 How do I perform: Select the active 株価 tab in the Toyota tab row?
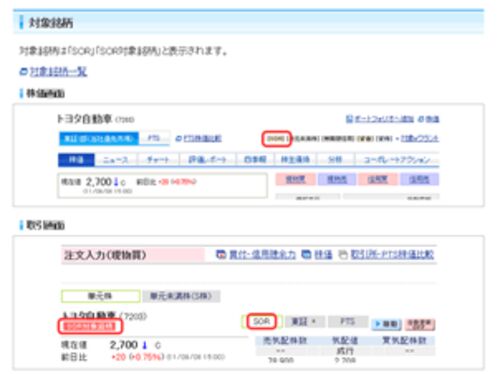76,160
